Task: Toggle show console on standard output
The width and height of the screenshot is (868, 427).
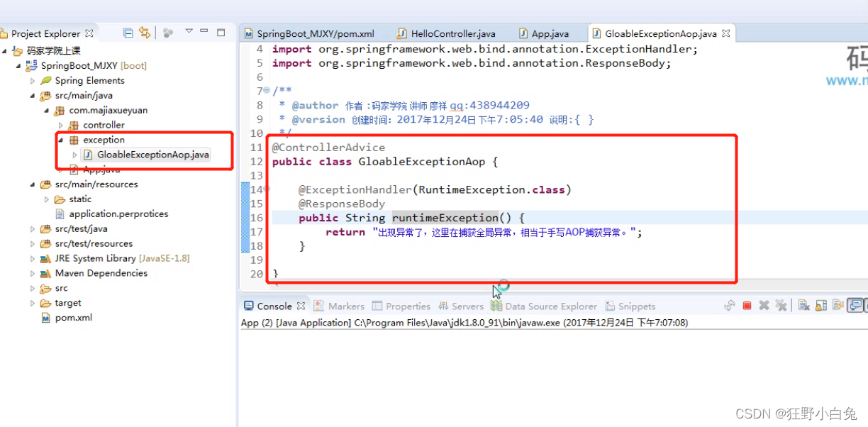Action: pos(856,306)
